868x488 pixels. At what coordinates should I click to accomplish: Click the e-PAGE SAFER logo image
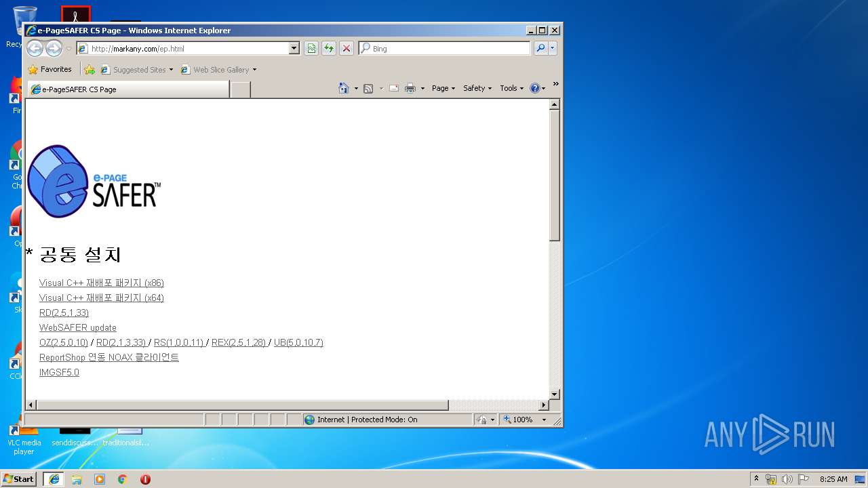(x=94, y=181)
